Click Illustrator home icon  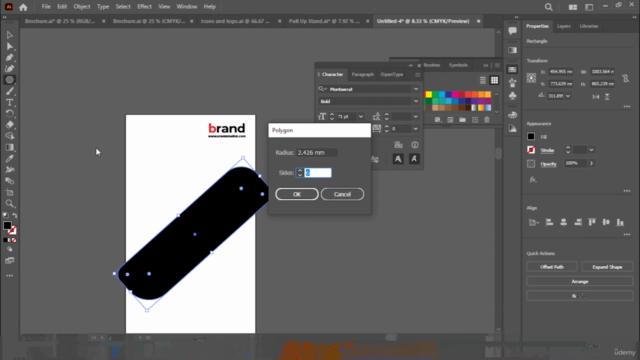(23, 7)
